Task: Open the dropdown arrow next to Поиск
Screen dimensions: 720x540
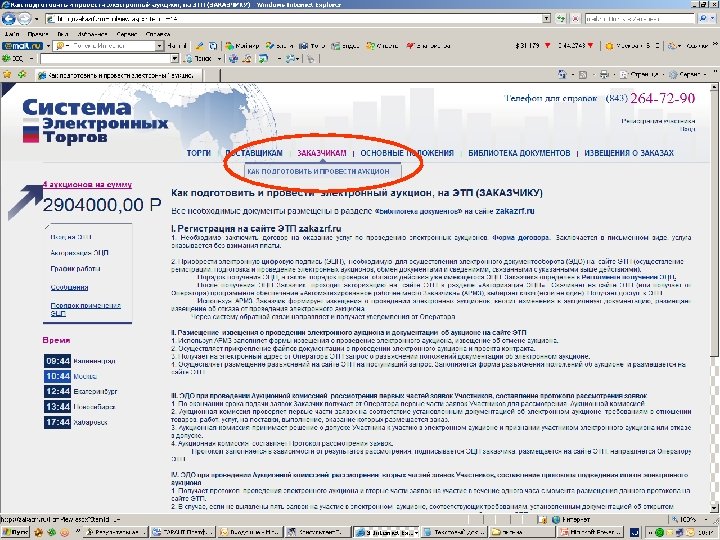Action: [x=219, y=59]
